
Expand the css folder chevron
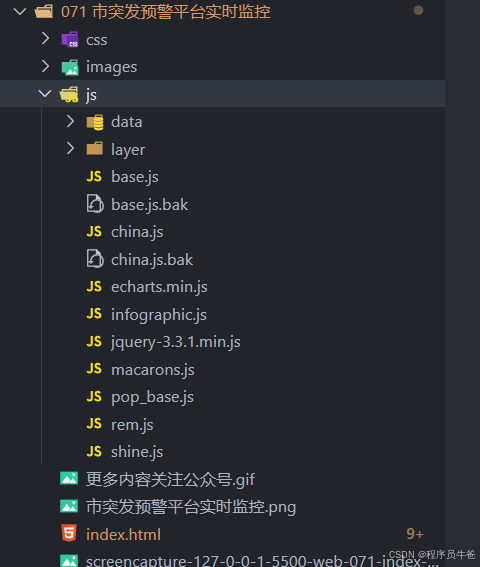click(45, 38)
